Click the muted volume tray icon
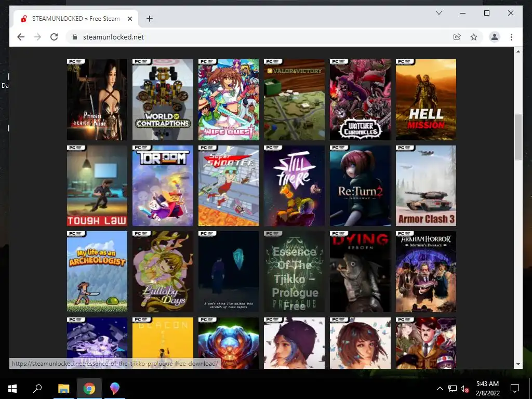This screenshot has width=532, height=399. click(x=465, y=389)
